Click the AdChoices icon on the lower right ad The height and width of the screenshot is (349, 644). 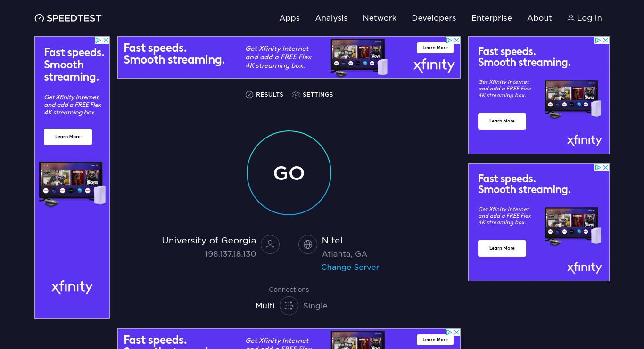click(598, 168)
